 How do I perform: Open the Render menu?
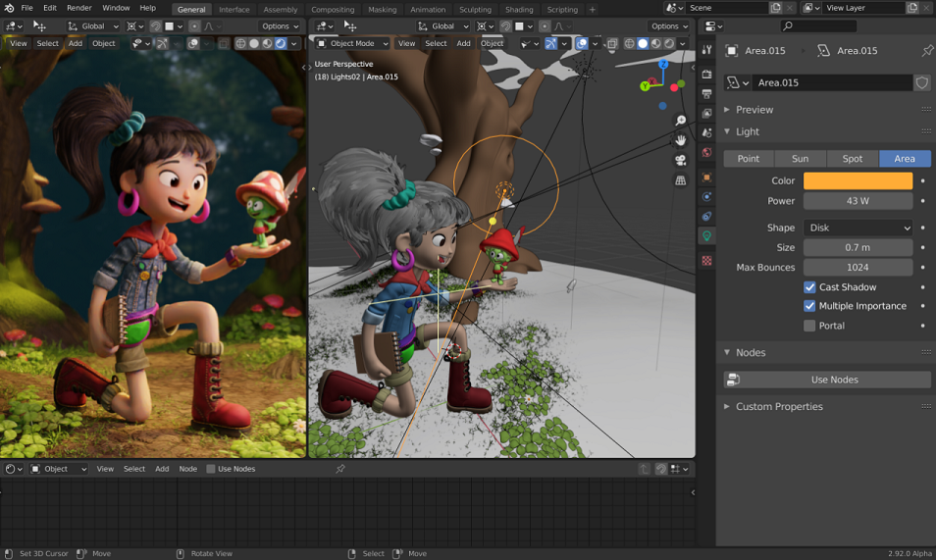(x=79, y=8)
